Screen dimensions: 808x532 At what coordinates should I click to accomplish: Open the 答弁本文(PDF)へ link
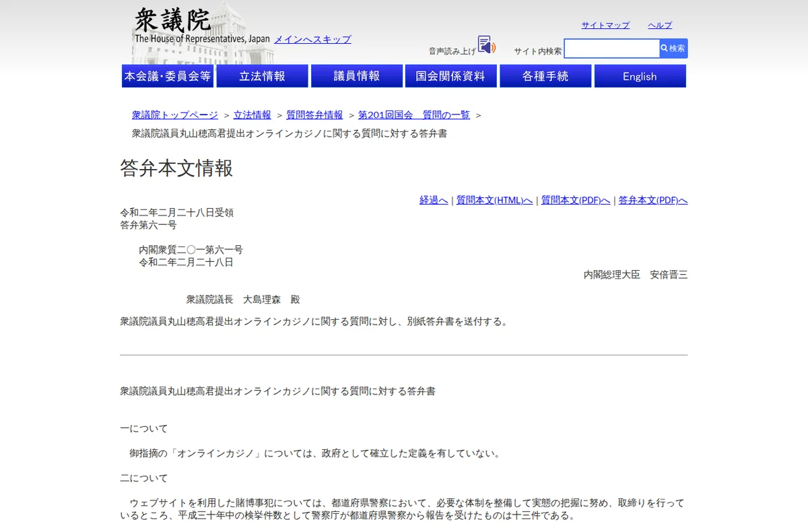pos(653,200)
